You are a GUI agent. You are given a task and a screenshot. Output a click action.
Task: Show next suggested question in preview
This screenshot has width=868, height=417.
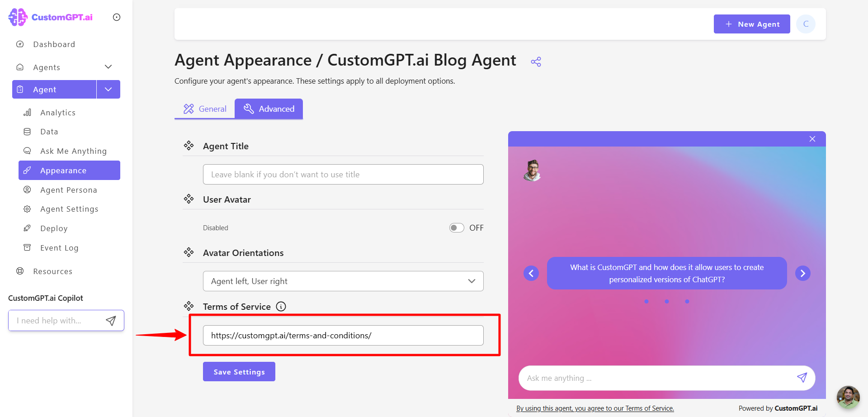click(x=803, y=273)
